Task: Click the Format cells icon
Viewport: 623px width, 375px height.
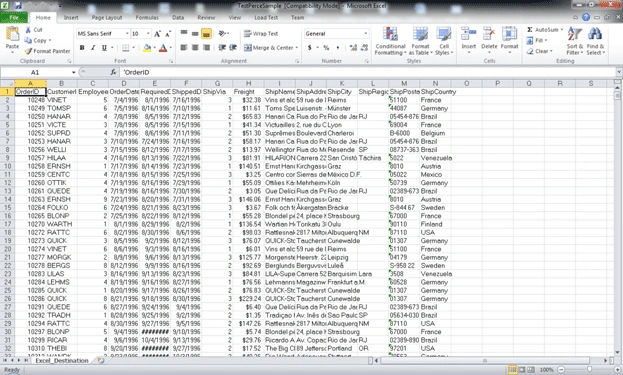Action: click(x=509, y=35)
